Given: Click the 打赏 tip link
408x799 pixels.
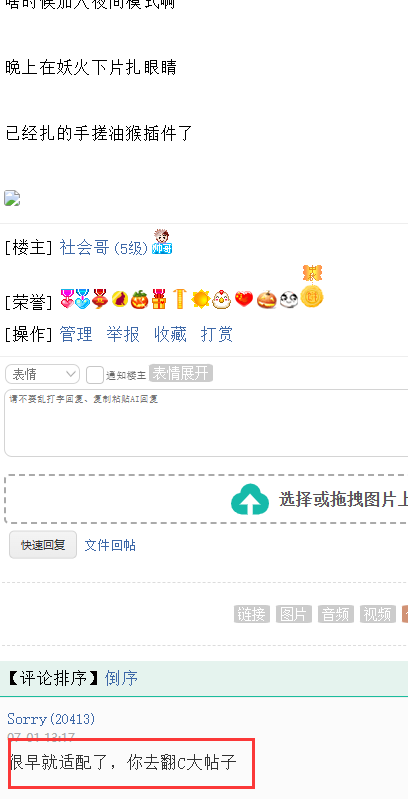Looking at the screenshot, I should [217, 334].
